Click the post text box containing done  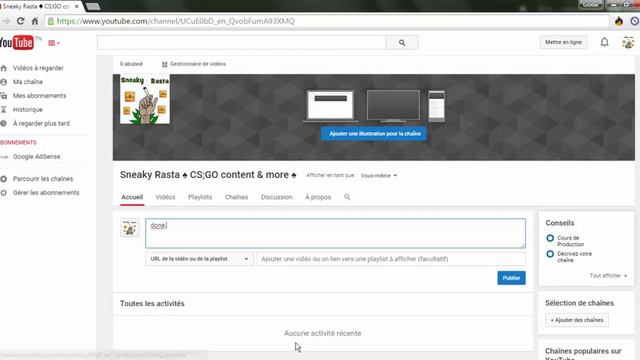point(336,233)
